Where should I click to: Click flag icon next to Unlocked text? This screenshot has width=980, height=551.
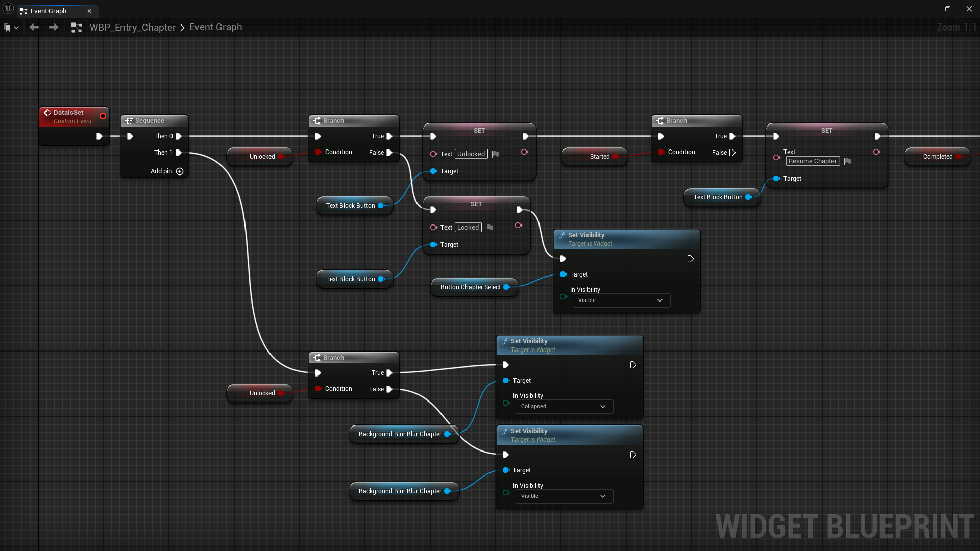point(495,154)
